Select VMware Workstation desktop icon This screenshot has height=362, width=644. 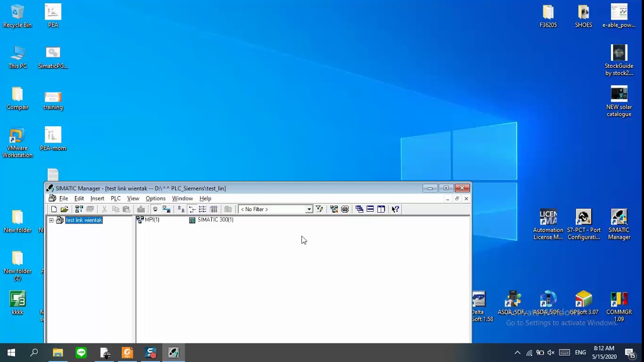coord(17,143)
